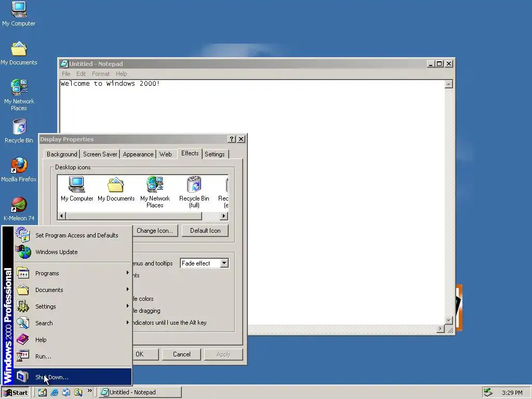This screenshot has height=399, width=532.
Task: Open Notepad Help menu
Action: 121,74
